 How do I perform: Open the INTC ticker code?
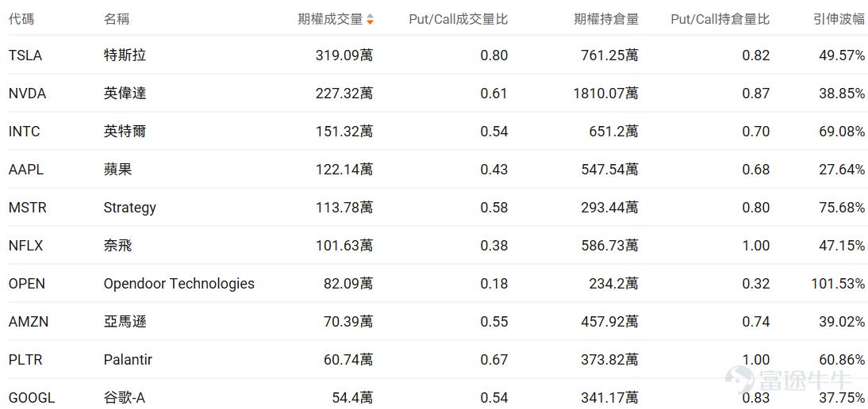[25, 132]
